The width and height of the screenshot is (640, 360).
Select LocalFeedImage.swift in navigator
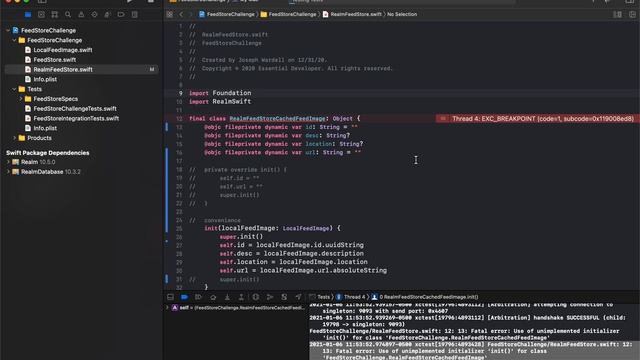pyautogui.click(x=63, y=50)
